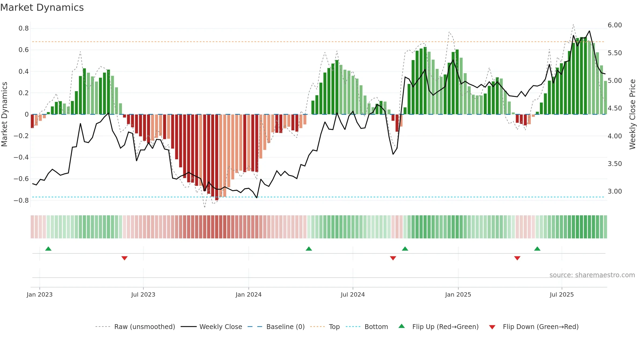Click the Jul 2023 x-axis label

click(143, 294)
